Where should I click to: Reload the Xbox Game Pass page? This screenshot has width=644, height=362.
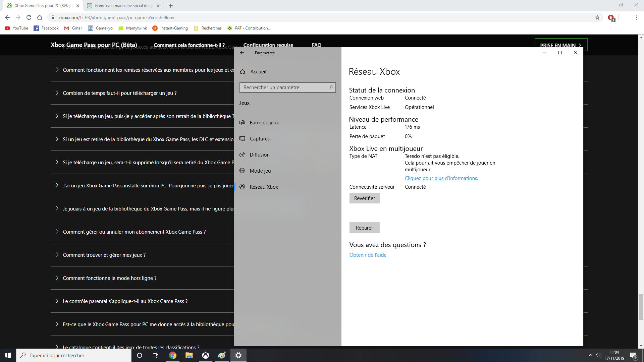point(29,17)
